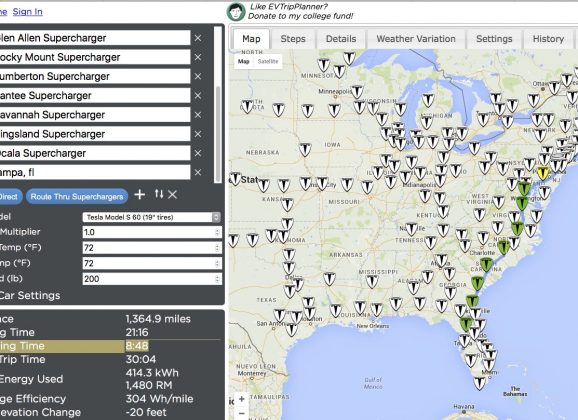
Task: Clear all waypoints with X icon beside swap arrows
Action: 173,194
